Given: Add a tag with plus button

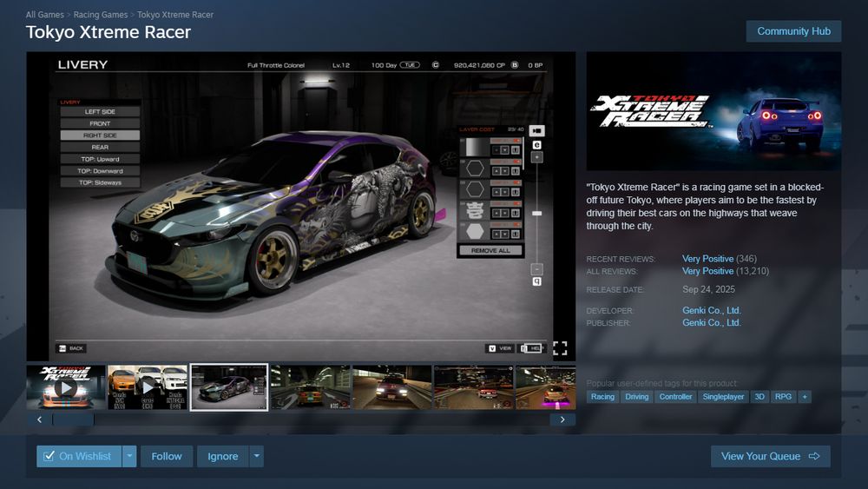Looking at the screenshot, I should tap(805, 397).
